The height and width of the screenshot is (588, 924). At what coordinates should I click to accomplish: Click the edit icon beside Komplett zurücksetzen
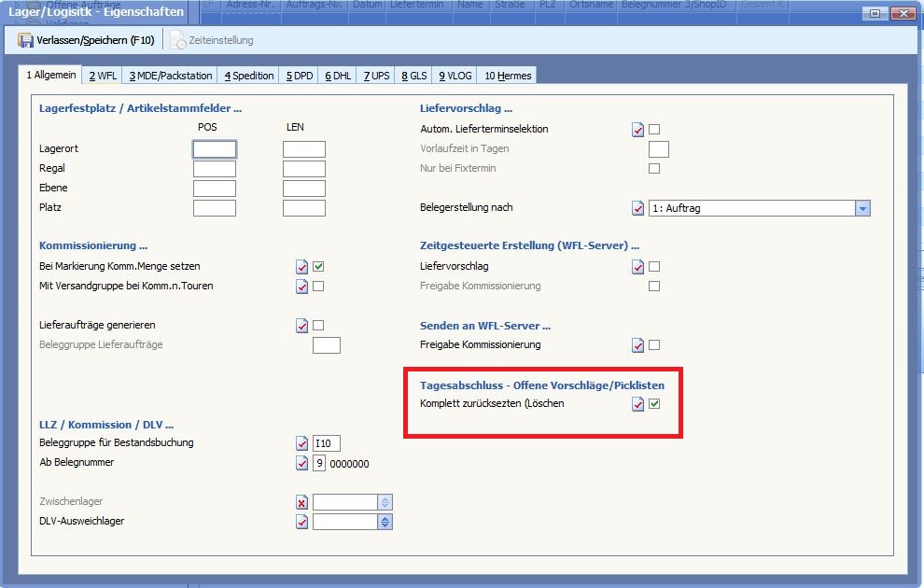638,404
